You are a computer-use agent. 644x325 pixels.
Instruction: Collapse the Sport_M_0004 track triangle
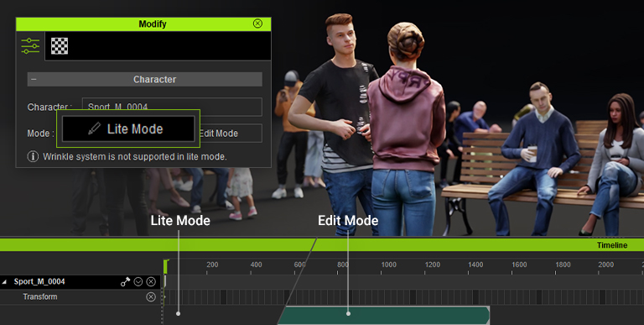[x=5, y=282]
